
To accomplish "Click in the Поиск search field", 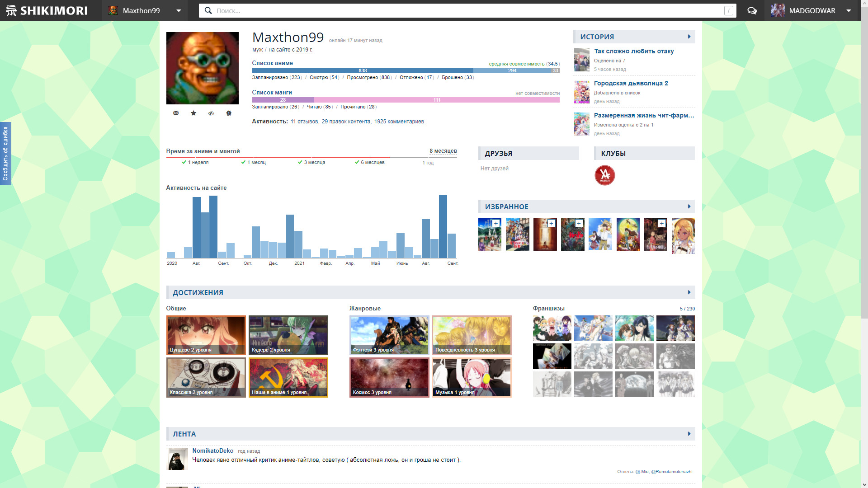I will pyautogui.click(x=452, y=10).
